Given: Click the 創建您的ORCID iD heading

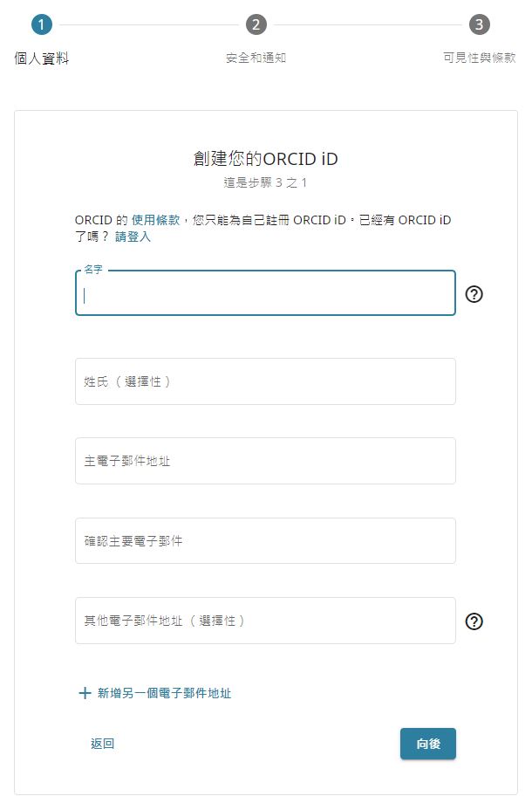Looking at the screenshot, I should 265,159.
